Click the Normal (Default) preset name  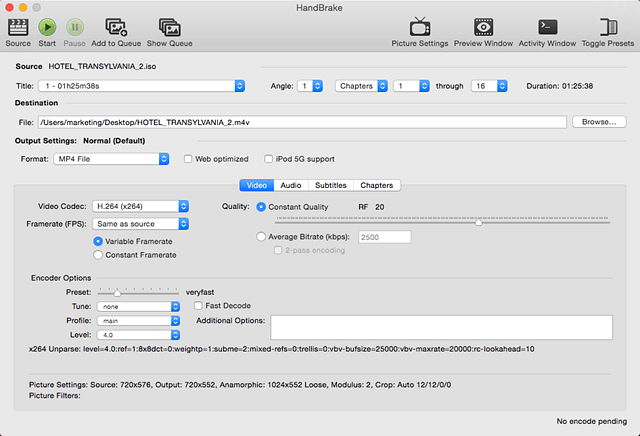point(114,141)
